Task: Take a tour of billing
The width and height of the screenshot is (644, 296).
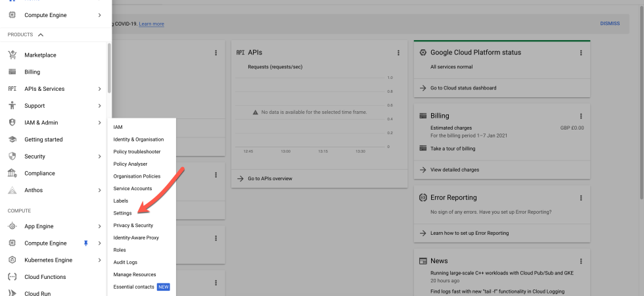Action: pyautogui.click(x=453, y=149)
